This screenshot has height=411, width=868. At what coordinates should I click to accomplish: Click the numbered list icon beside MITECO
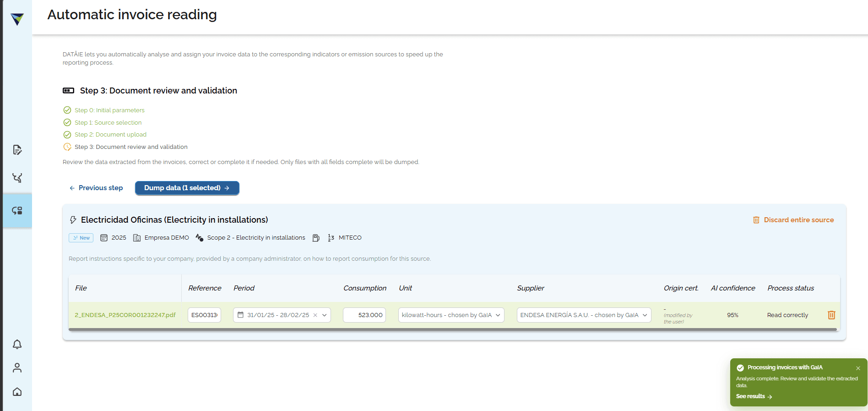(331, 238)
